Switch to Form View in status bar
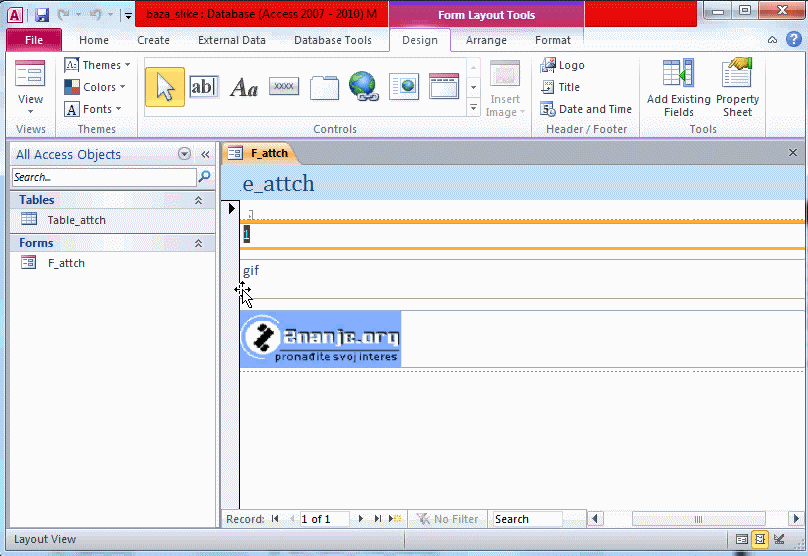808x556 pixels. [x=742, y=539]
